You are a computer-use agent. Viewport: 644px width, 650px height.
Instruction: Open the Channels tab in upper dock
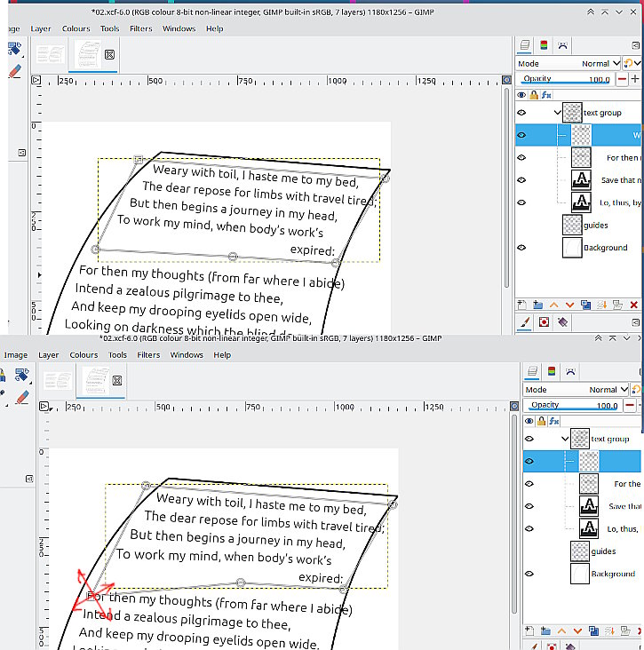pyautogui.click(x=544, y=45)
